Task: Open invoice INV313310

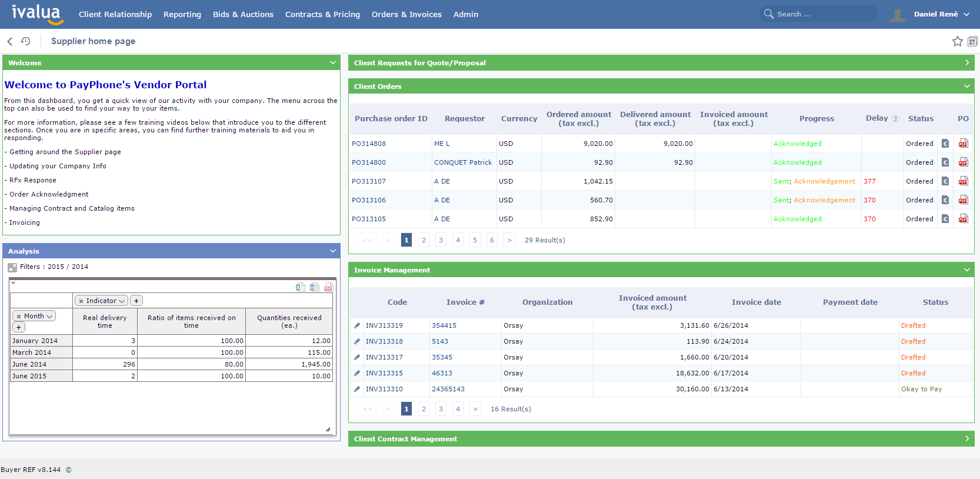Action: pos(384,389)
